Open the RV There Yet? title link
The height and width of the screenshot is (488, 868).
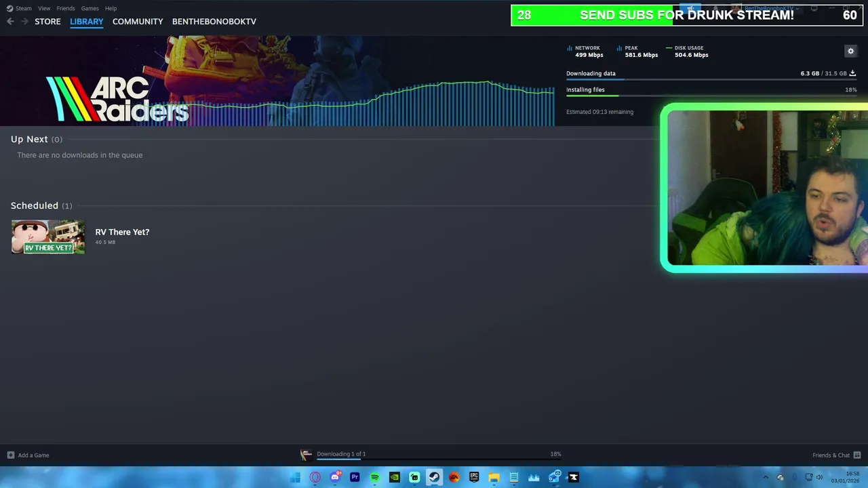coord(122,232)
